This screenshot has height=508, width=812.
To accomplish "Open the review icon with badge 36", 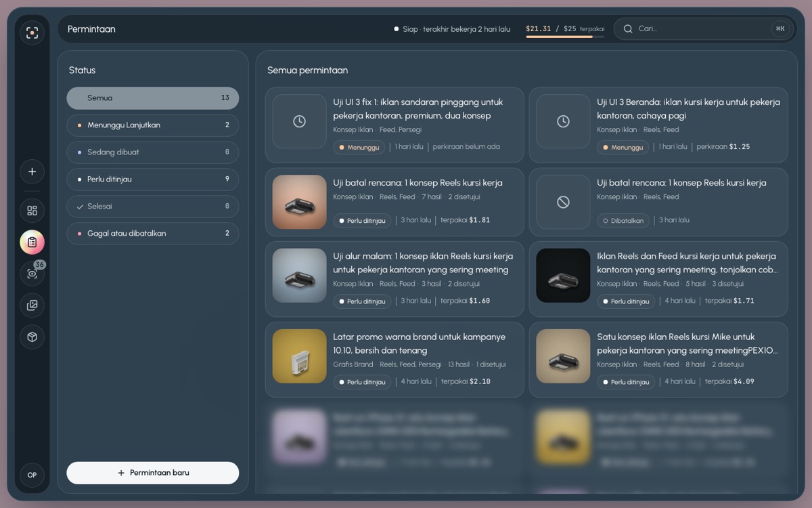I will [32, 274].
